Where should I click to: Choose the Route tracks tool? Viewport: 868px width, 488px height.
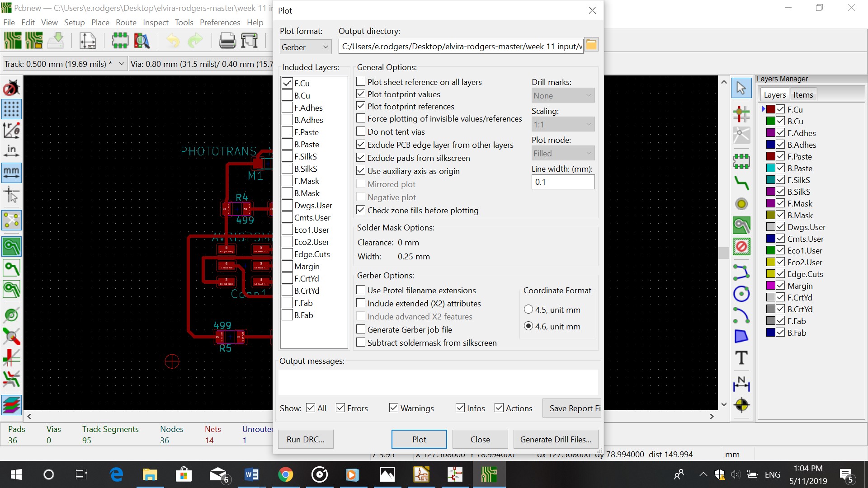741,183
